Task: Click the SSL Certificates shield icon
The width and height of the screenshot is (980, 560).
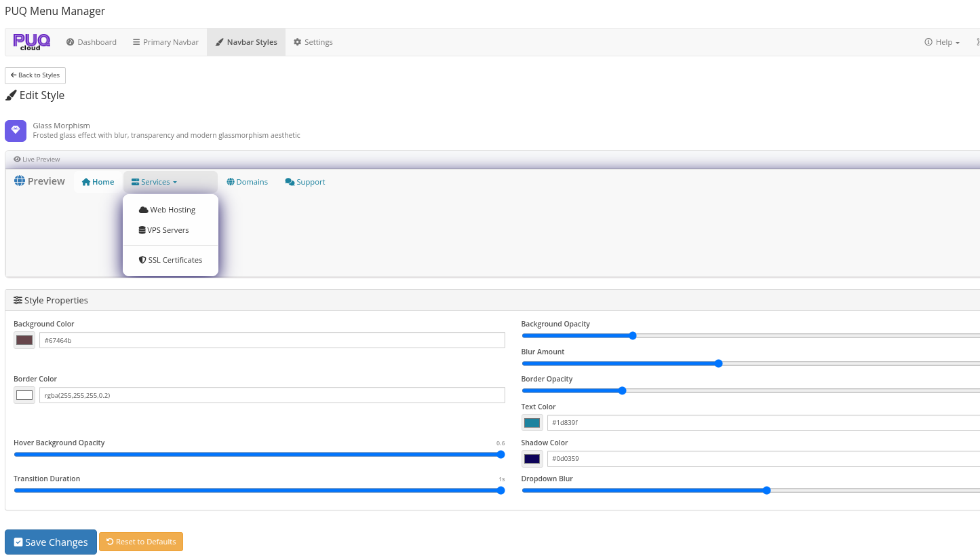Action: (142, 259)
